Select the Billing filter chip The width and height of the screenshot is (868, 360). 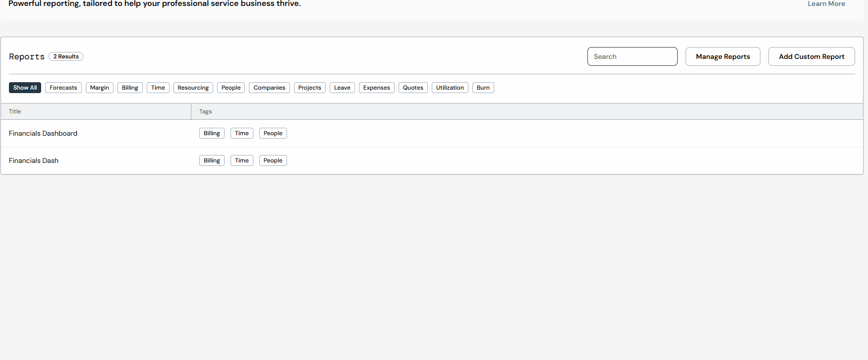[130, 88]
